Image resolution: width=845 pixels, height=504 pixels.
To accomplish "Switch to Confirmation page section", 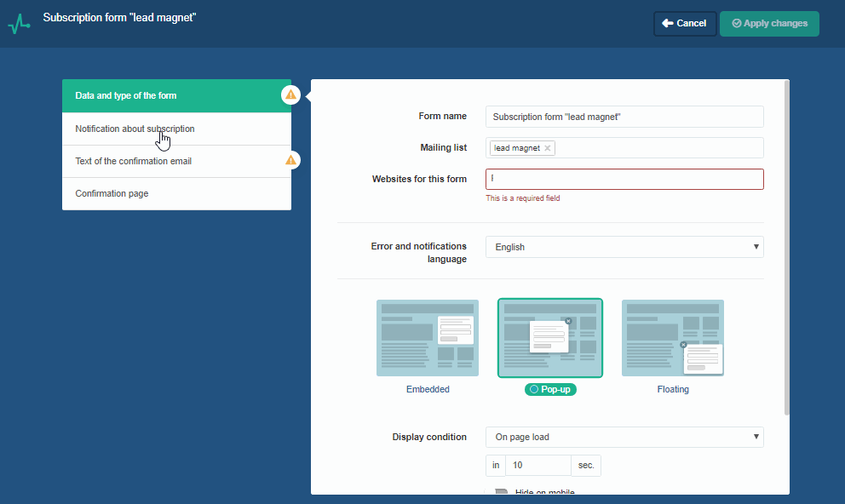I will pyautogui.click(x=112, y=193).
